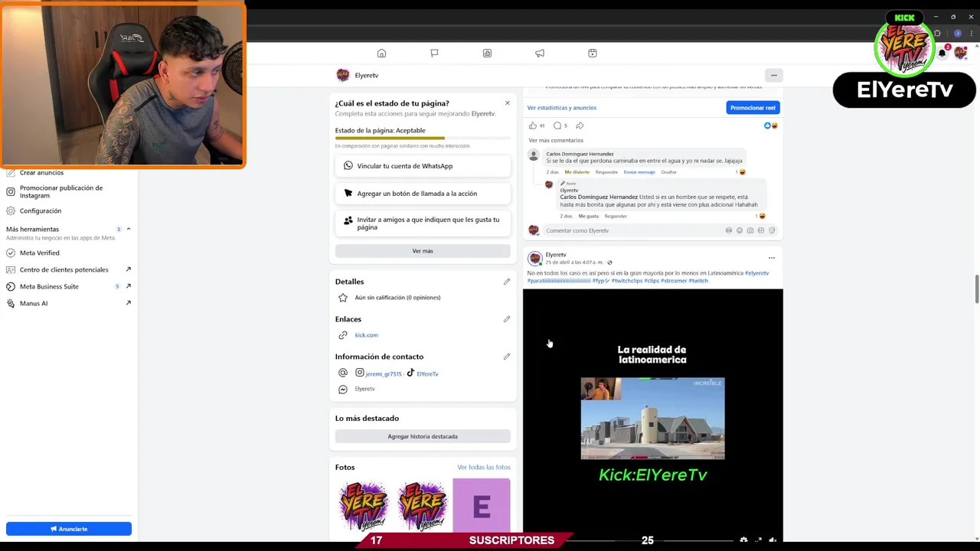Image resolution: width=980 pixels, height=551 pixels.
Task: Open 'Configuración' in left sidebar
Action: pyautogui.click(x=40, y=210)
